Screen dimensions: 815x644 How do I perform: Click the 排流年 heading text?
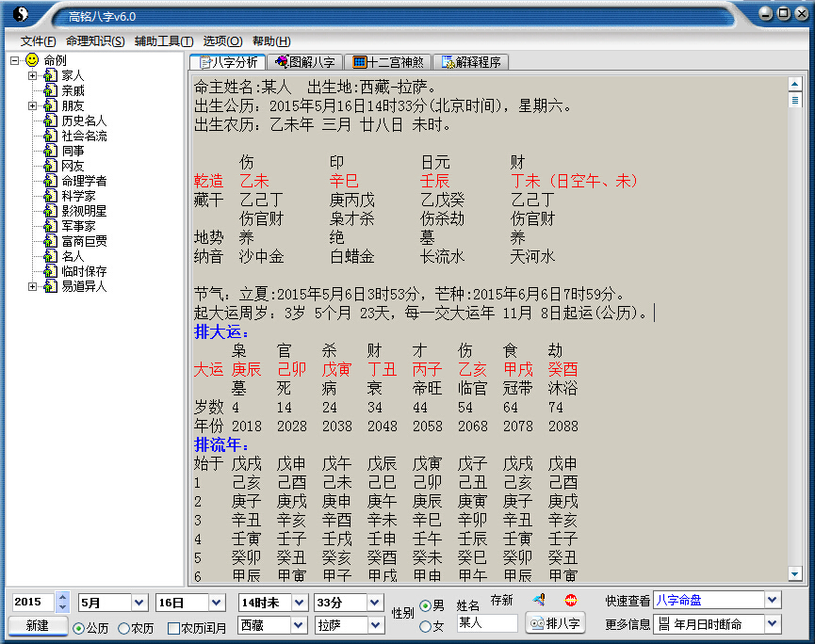pyautogui.click(x=220, y=444)
